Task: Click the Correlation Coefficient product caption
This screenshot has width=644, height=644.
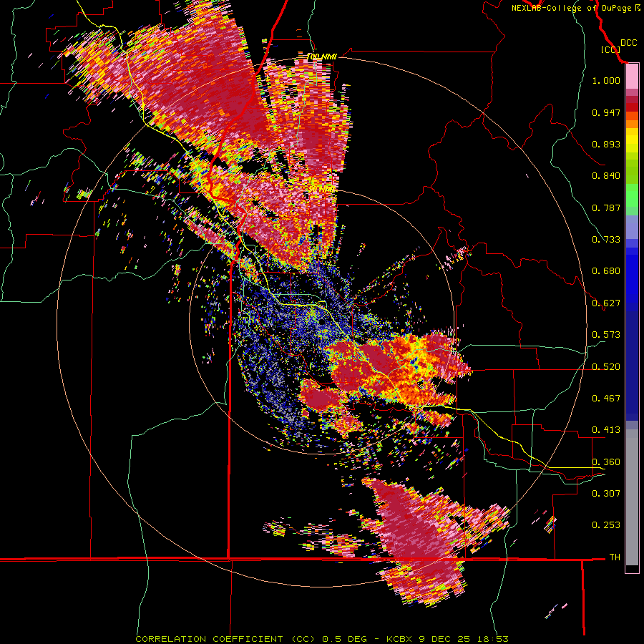Action: (x=322, y=639)
